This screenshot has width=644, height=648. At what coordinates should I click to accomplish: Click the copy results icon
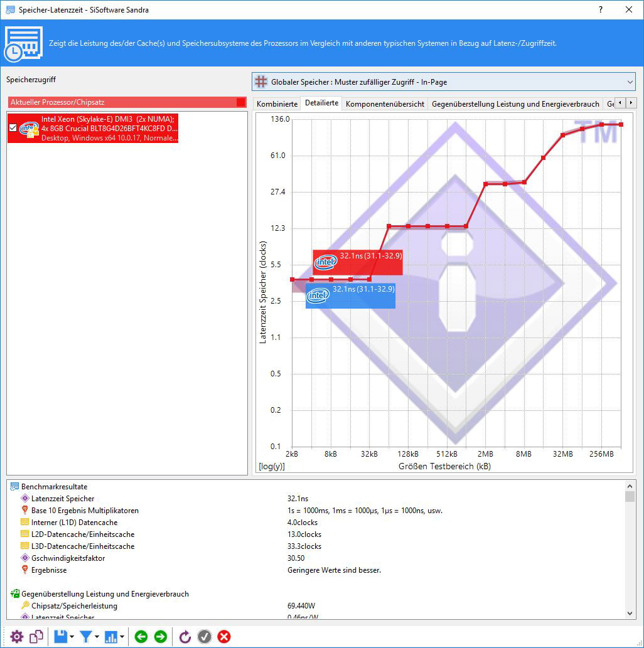coord(36,637)
